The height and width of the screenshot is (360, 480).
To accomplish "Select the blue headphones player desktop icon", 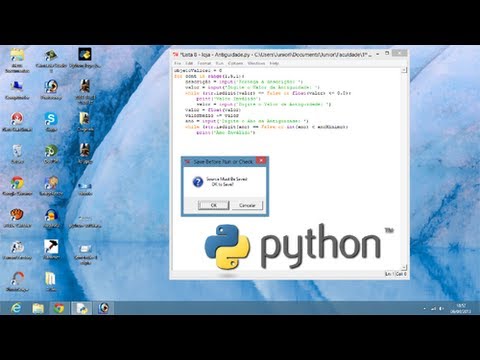I will (51, 218).
